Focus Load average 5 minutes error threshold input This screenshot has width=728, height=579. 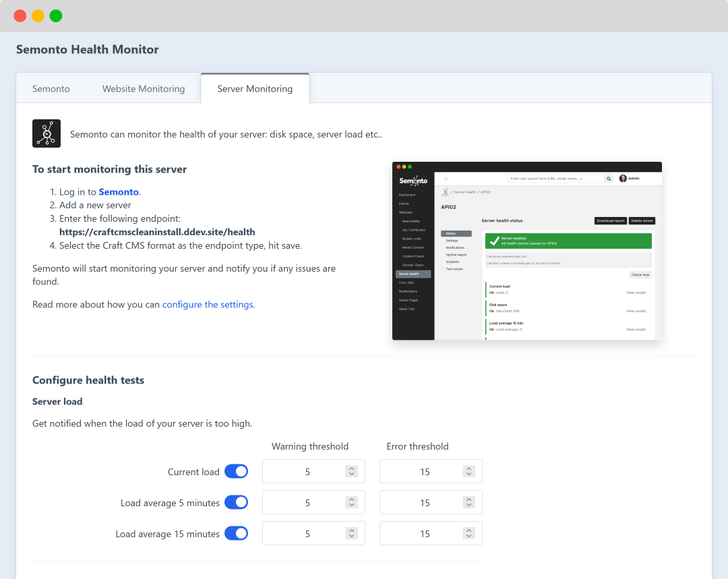[431, 502]
